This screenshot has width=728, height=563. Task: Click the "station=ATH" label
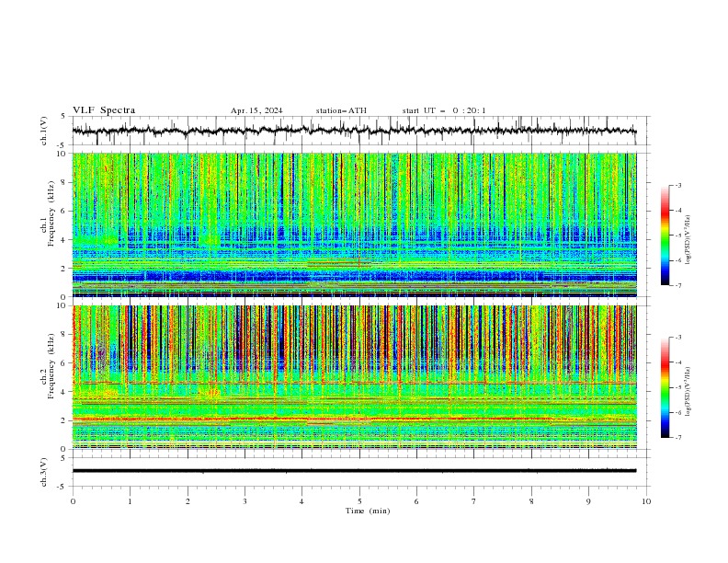pyautogui.click(x=341, y=110)
